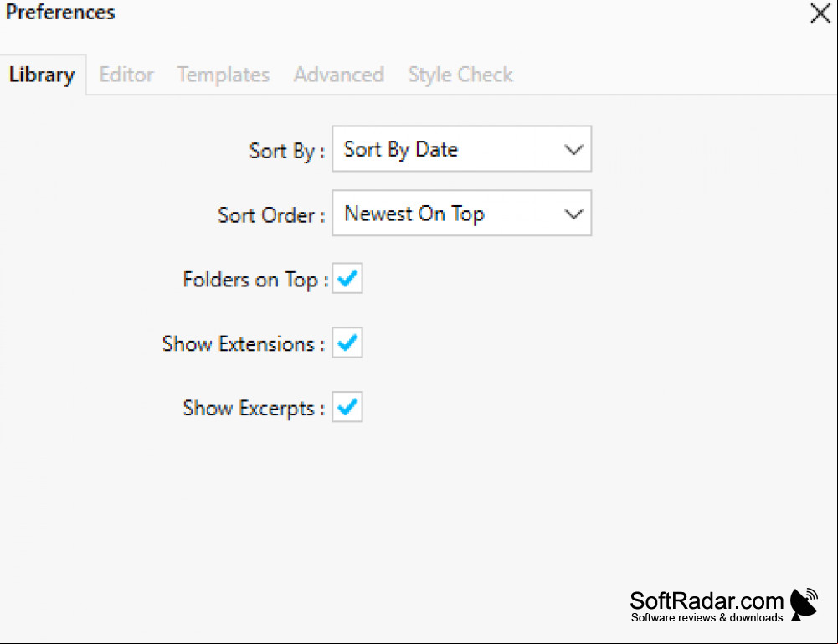Switch to the Editor tab
The image size is (838, 644).
(x=126, y=75)
